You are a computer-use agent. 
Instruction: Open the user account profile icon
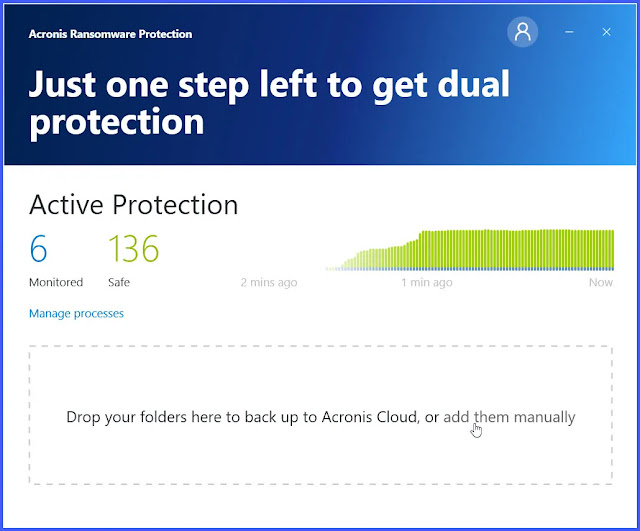(x=522, y=32)
